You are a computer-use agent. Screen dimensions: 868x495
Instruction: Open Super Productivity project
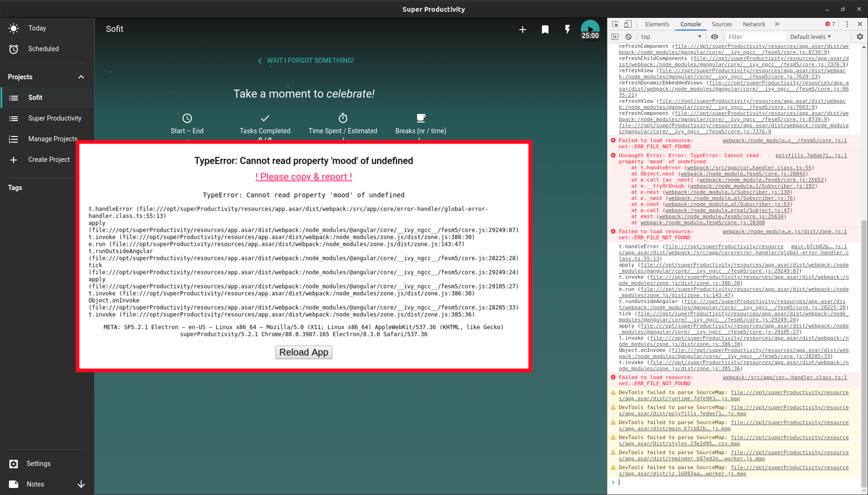tap(47, 118)
